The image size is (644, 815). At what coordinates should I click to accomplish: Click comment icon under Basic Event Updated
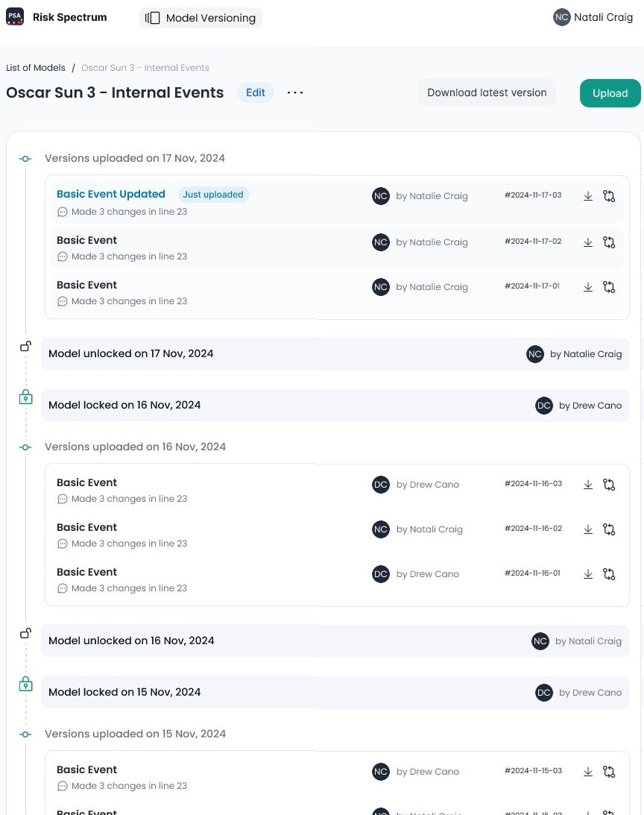coord(63,212)
